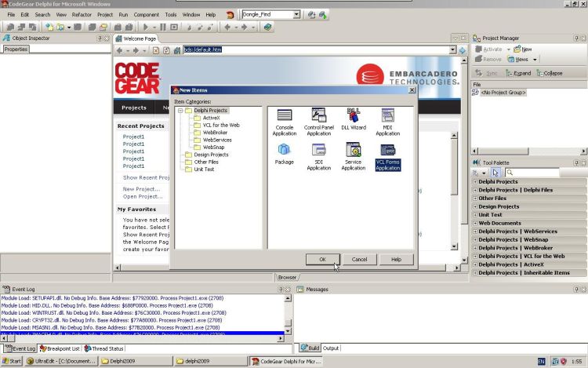Click Help in the New Items dialog
This screenshot has height=368, width=588.
[x=397, y=259]
